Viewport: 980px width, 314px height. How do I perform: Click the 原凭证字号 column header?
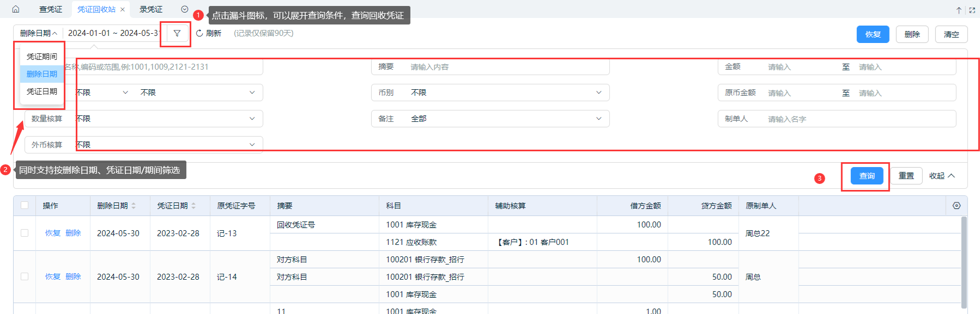(x=240, y=206)
